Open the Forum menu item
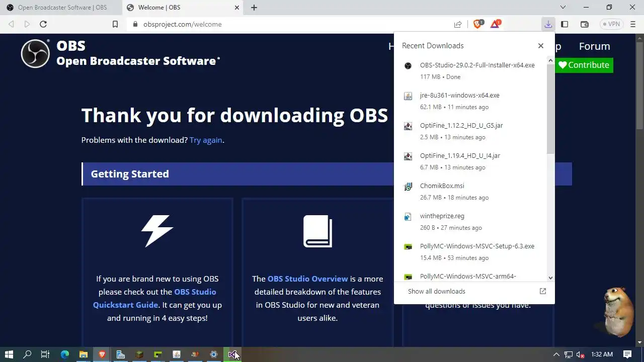 point(594,46)
